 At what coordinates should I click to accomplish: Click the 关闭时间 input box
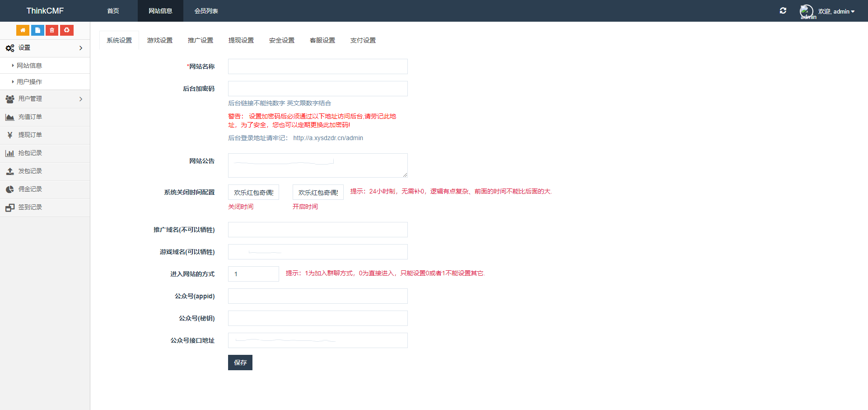click(x=253, y=192)
